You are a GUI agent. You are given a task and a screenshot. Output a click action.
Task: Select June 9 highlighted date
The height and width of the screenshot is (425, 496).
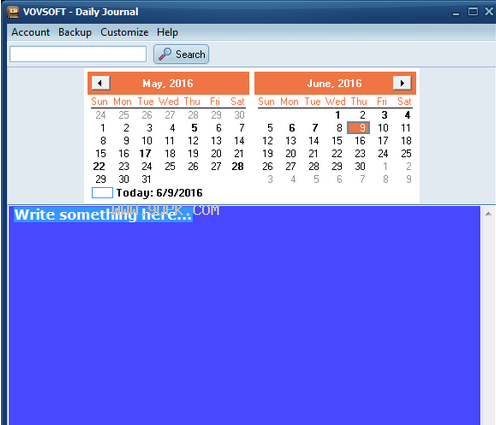[x=358, y=128]
